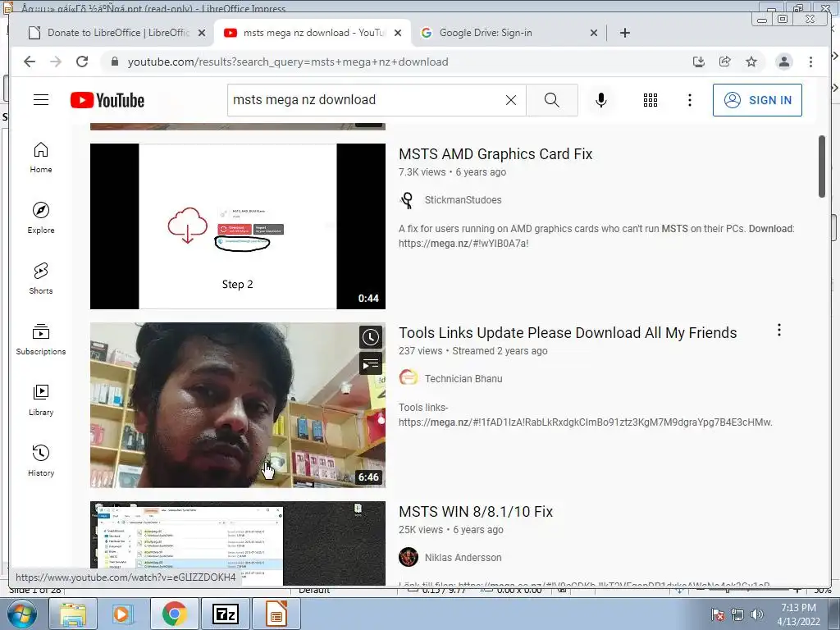The width and height of the screenshot is (840, 630).
Task: Open History in the YouTube sidebar
Action: (41, 461)
